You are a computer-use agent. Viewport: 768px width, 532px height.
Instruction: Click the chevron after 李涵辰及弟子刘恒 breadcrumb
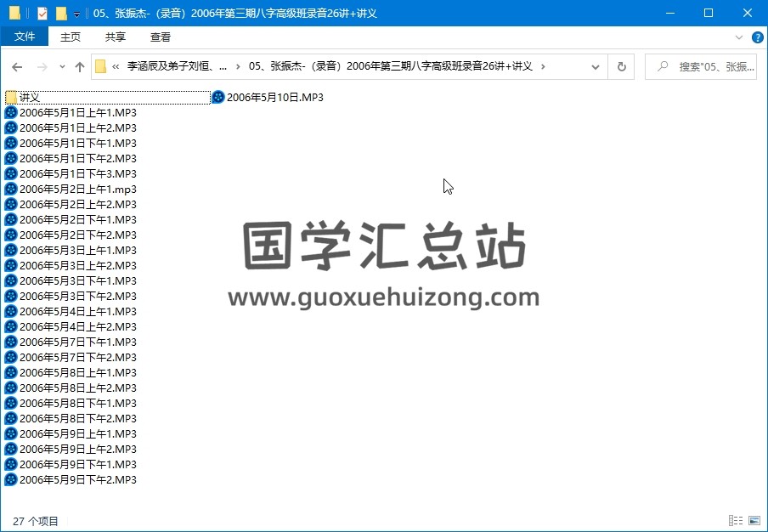tap(238, 66)
